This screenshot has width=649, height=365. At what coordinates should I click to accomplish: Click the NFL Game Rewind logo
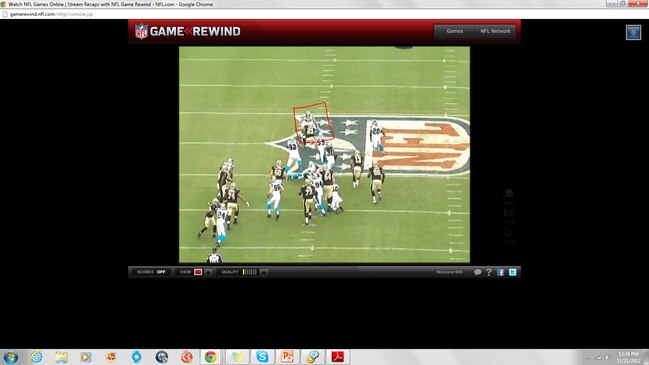pyautogui.click(x=187, y=31)
